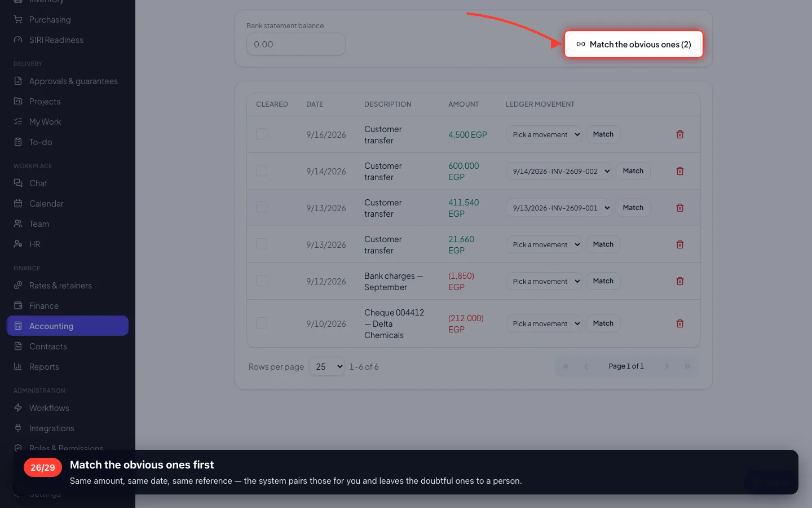Click the Rates & retainers icon in the sidebar
This screenshot has width=812, height=508.
tap(18, 285)
